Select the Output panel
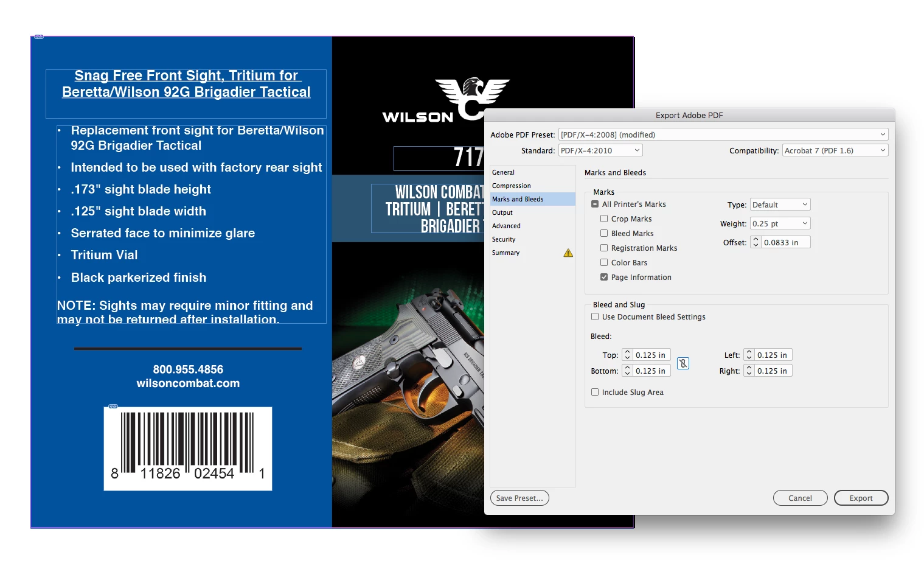 (533, 213)
